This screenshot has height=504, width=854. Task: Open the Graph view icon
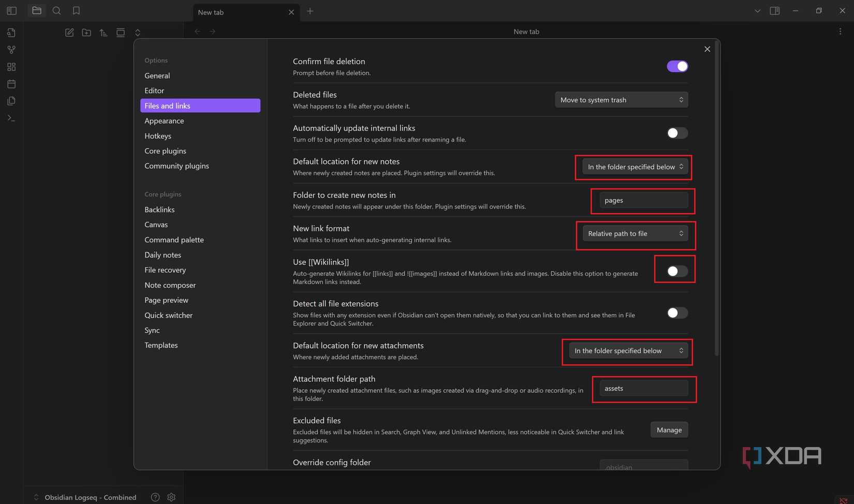pos(11,50)
